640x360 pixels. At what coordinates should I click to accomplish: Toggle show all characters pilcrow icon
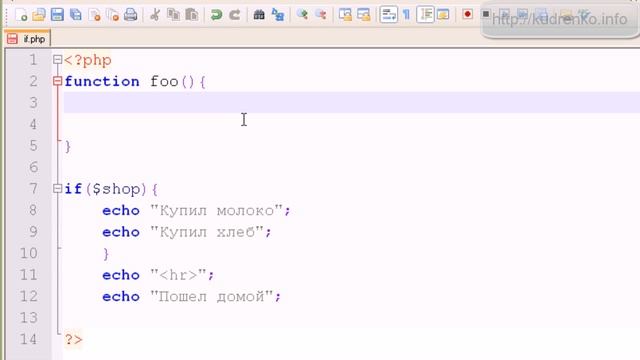tap(407, 15)
